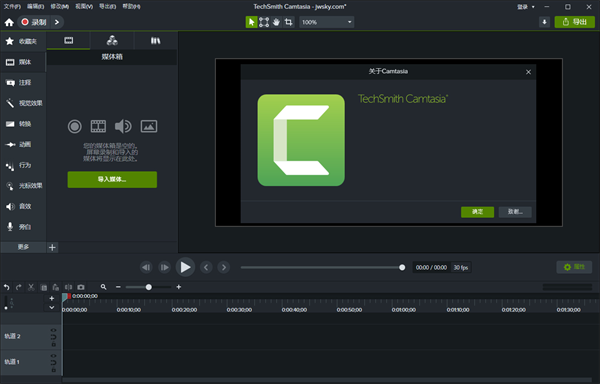Click the download arrow icon

pos(545,22)
